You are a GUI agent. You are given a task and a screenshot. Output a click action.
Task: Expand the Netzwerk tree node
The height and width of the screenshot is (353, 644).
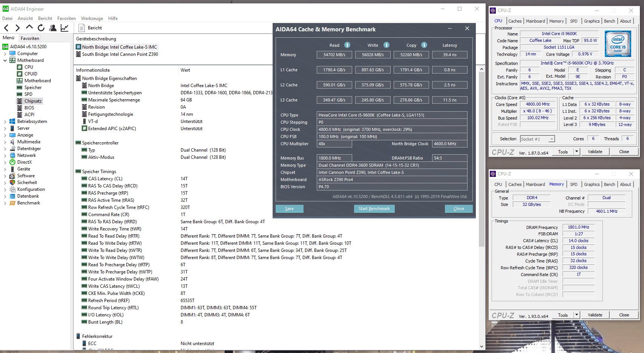(5, 155)
